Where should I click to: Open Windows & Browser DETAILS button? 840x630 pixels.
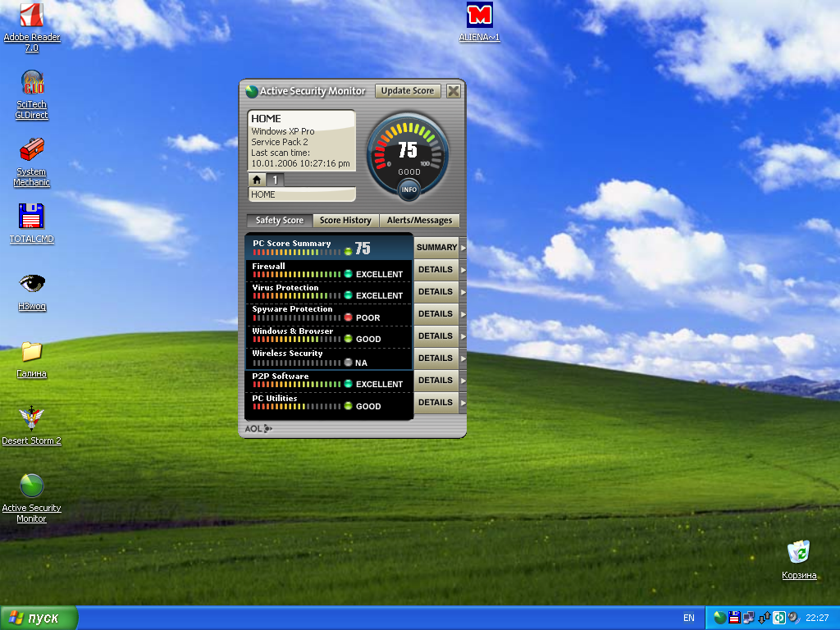point(436,336)
